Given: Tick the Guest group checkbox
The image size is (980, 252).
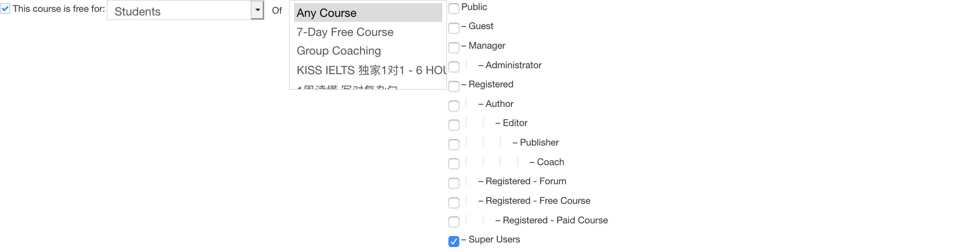Looking at the screenshot, I should pyautogui.click(x=454, y=28).
